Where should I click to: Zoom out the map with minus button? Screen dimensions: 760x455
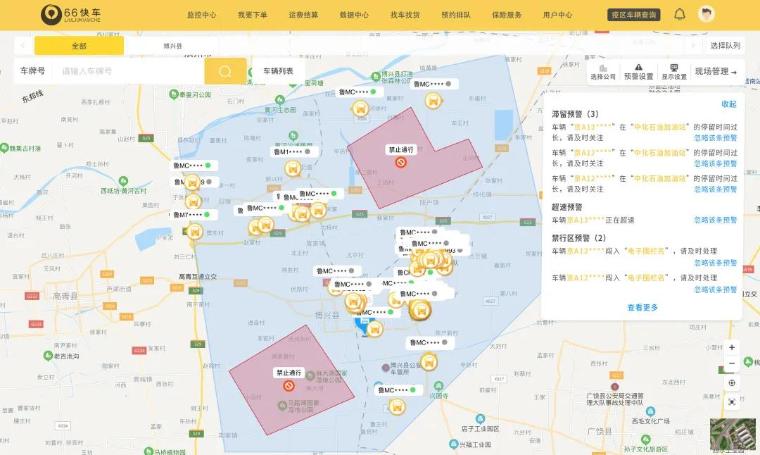point(732,364)
